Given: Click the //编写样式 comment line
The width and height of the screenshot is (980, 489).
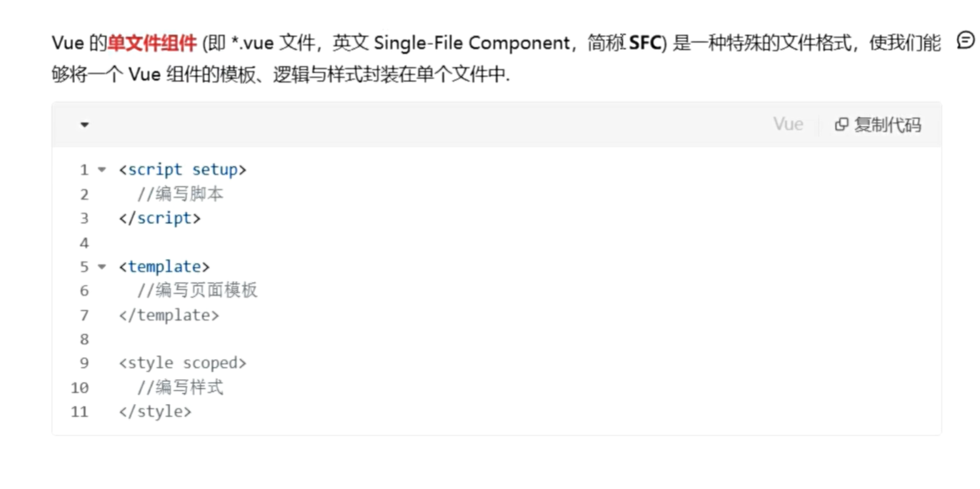Looking at the screenshot, I should (x=181, y=388).
